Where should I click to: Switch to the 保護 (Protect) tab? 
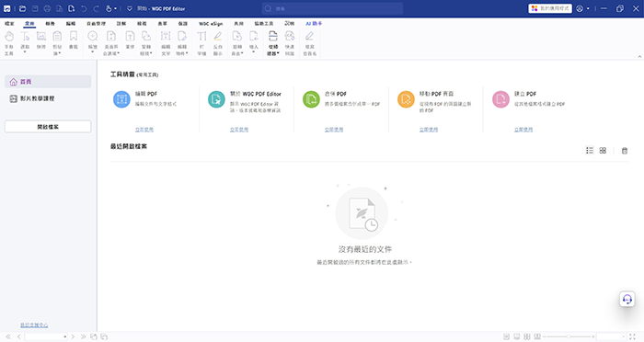pos(183,24)
